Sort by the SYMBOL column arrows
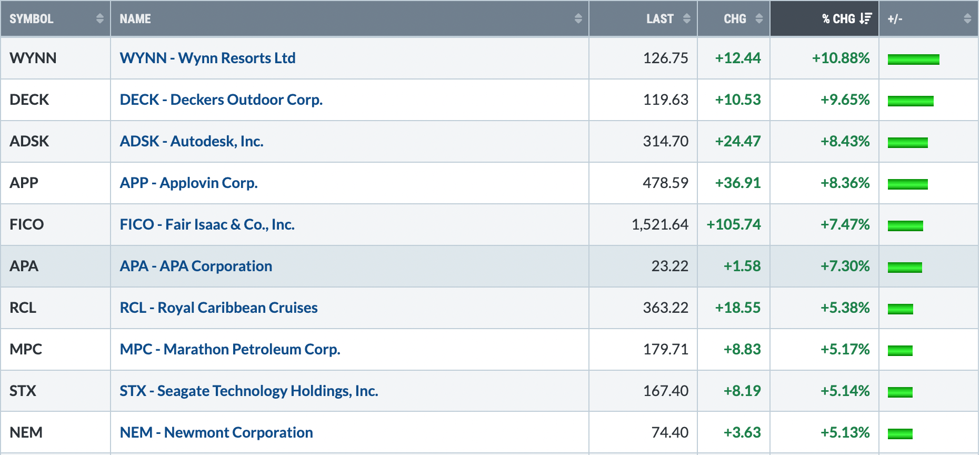 [x=100, y=19]
